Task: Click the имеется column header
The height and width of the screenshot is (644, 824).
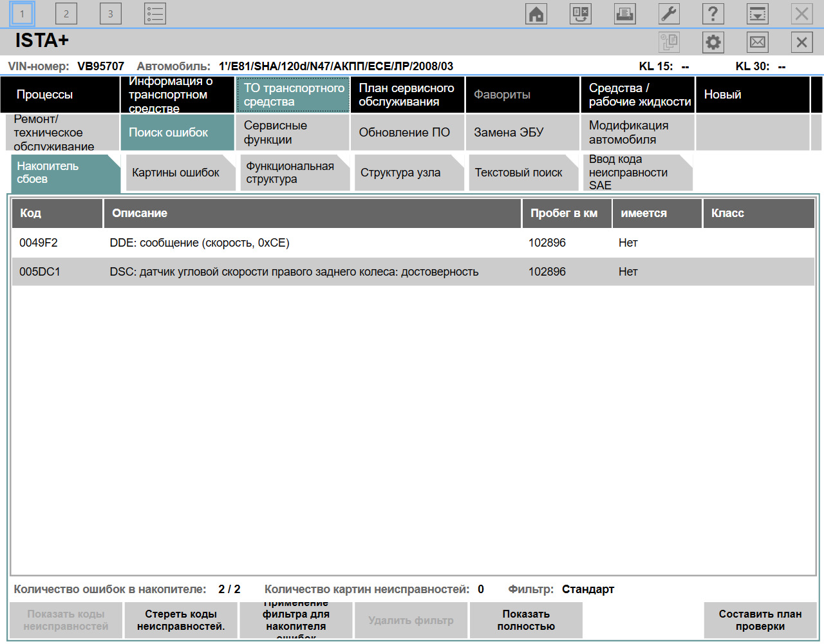Action: pos(657,213)
